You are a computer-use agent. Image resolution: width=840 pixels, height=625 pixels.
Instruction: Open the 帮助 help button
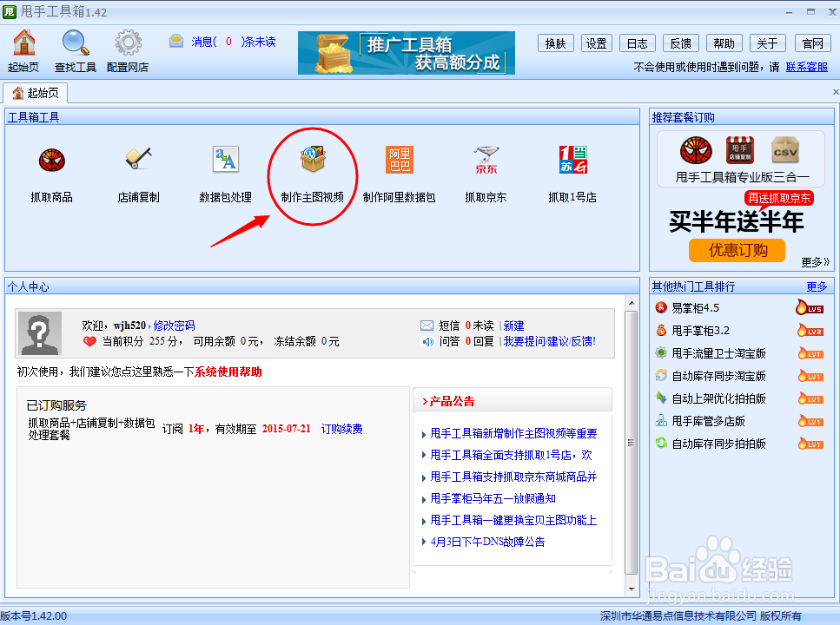[x=725, y=43]
